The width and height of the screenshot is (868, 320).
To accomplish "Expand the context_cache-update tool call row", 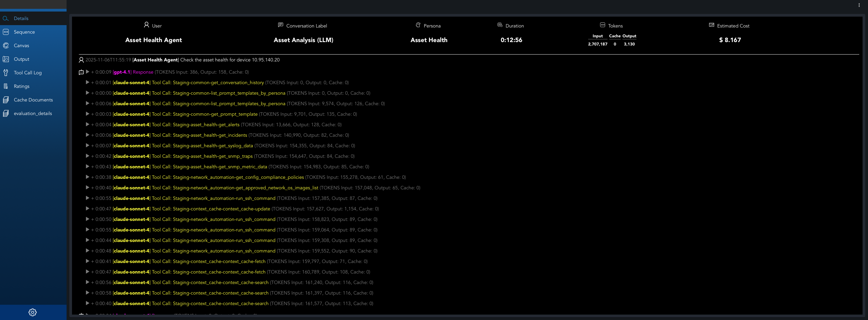I will [87, 209].
